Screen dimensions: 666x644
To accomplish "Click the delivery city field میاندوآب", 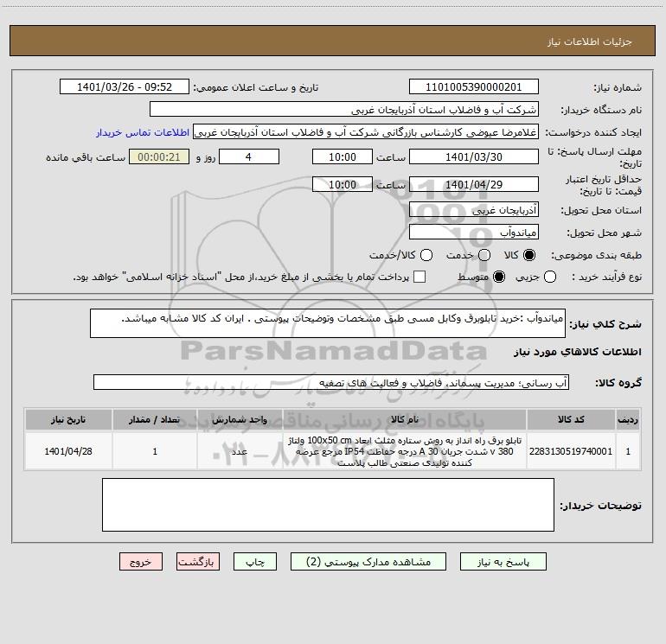I will pos(474,232).
